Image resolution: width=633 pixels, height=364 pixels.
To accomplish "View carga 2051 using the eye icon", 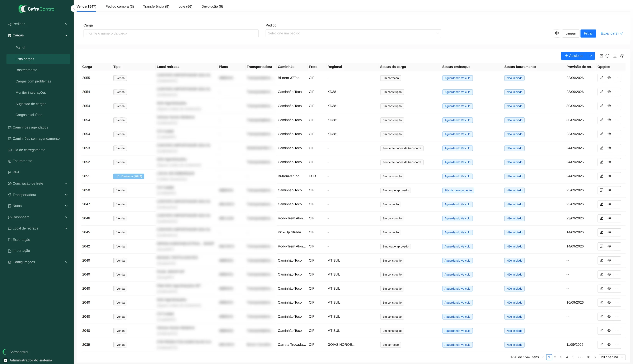I will coord(609,176).
